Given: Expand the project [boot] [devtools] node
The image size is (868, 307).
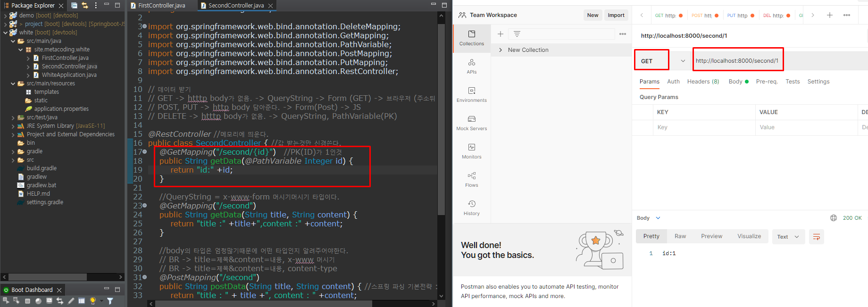Looking at the screenshot, I should [x=5, y=24].
